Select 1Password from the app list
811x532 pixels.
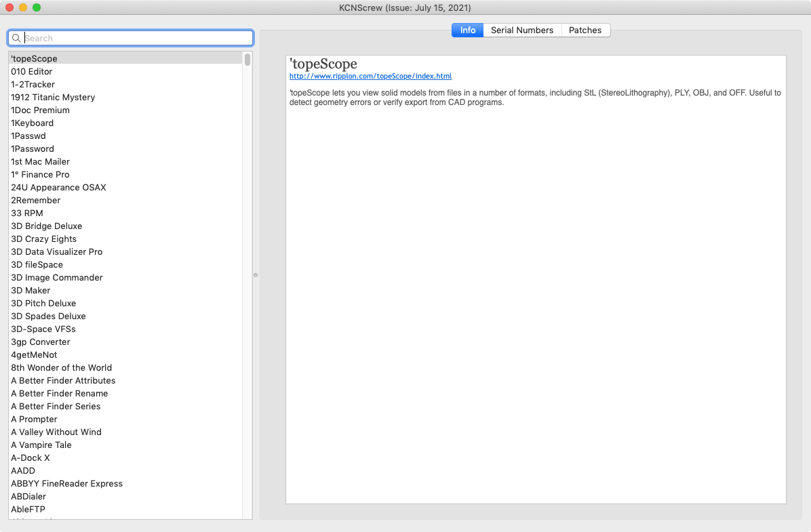pos(33,148)
